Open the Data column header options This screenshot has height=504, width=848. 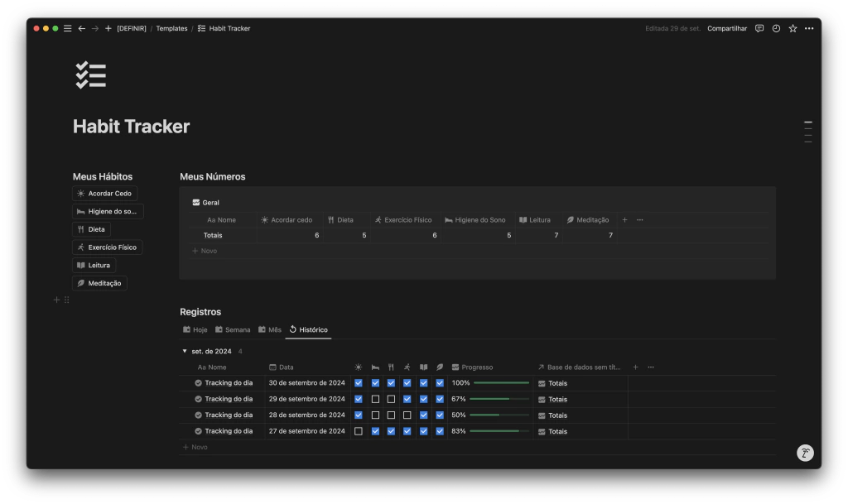[286, 367]
